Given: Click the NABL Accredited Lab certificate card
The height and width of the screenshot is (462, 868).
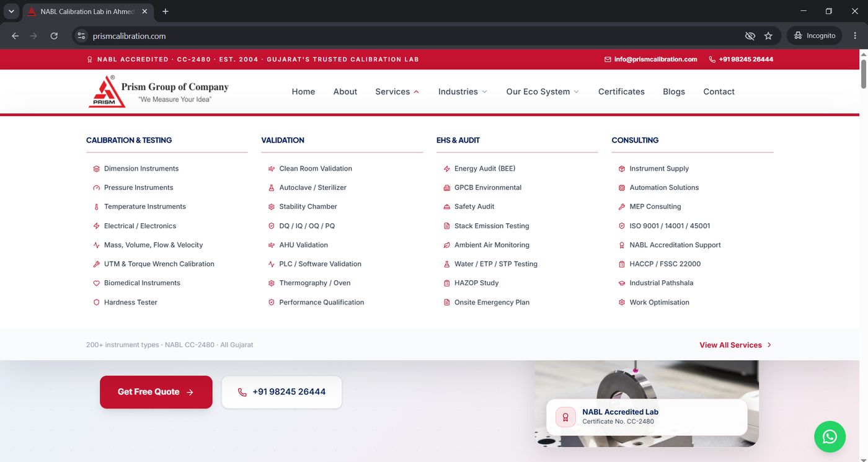Looking at the screenshot, I should (x=647, y=417).
